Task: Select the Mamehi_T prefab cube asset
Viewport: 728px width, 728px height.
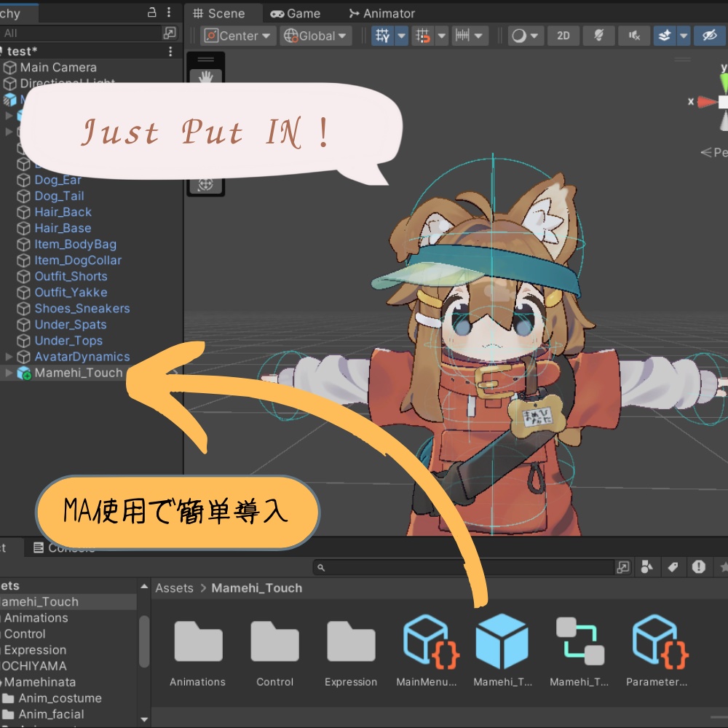Action: click(502, 641)
